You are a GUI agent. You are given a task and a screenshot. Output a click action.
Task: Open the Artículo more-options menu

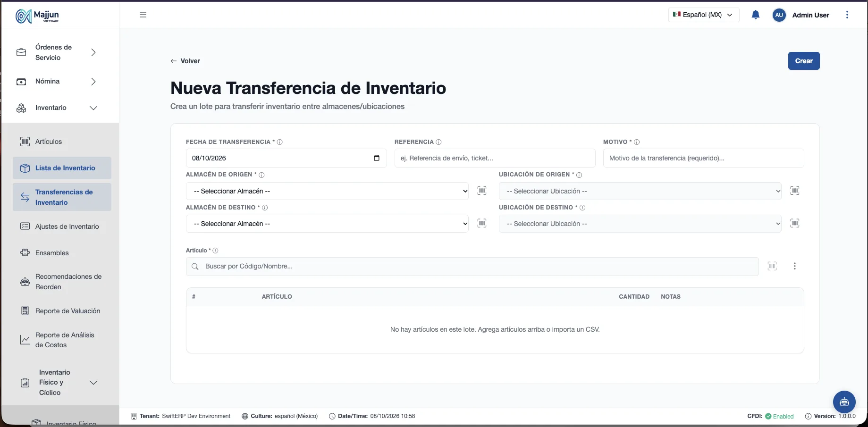pos(795,266)
